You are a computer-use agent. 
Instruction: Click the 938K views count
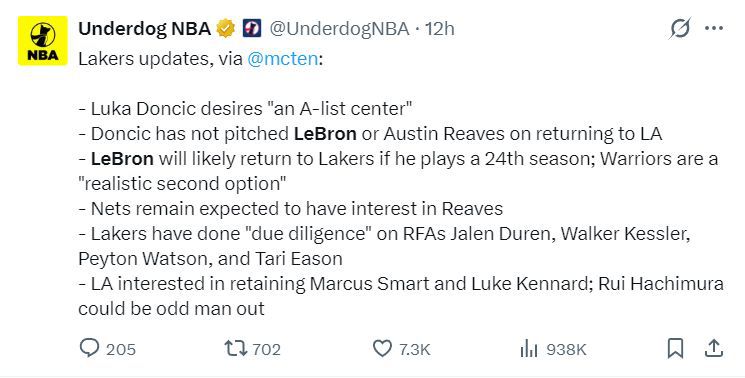(566, 350)
